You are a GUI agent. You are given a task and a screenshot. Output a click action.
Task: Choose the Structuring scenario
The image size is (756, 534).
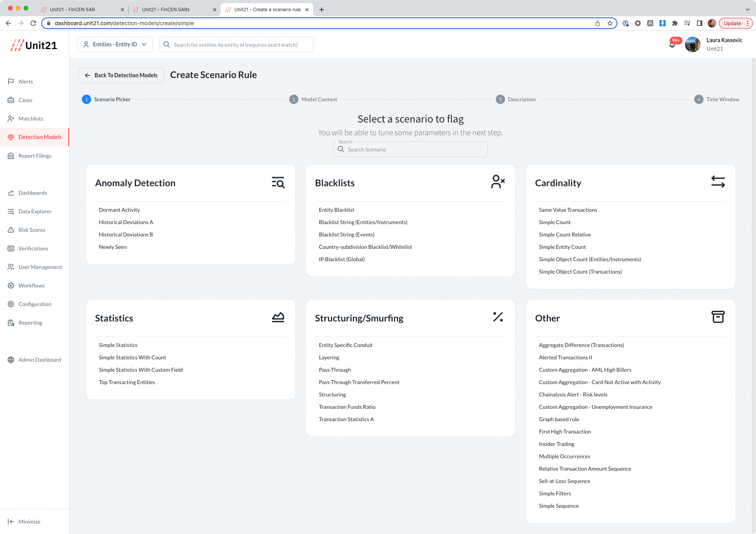[332, 395]
